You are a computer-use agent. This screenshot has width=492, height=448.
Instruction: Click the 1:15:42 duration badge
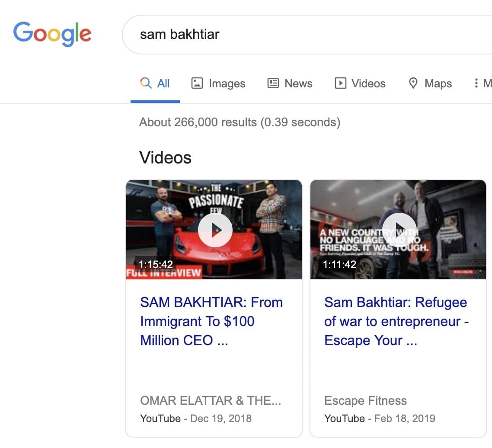[156, 264]
